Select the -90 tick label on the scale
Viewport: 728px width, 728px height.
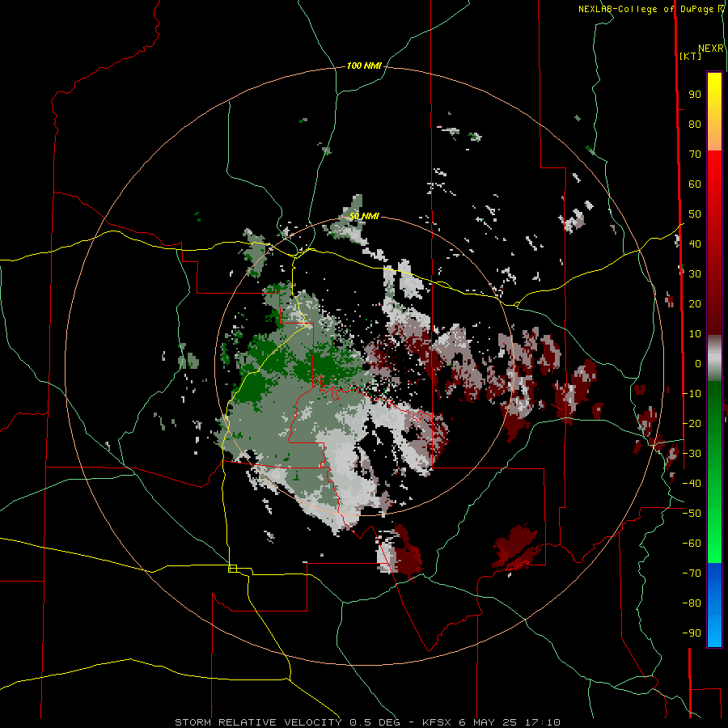click(692, 633)
